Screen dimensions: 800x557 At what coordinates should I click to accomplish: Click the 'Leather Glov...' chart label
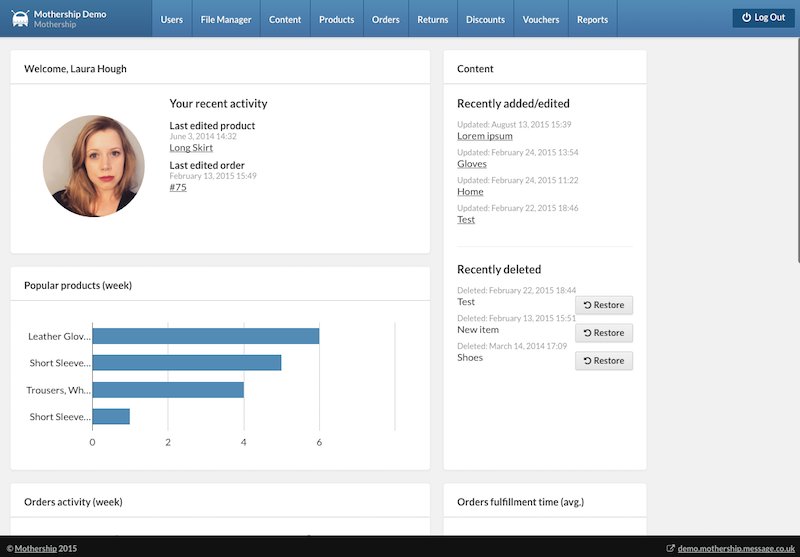[x=59, y=336]
